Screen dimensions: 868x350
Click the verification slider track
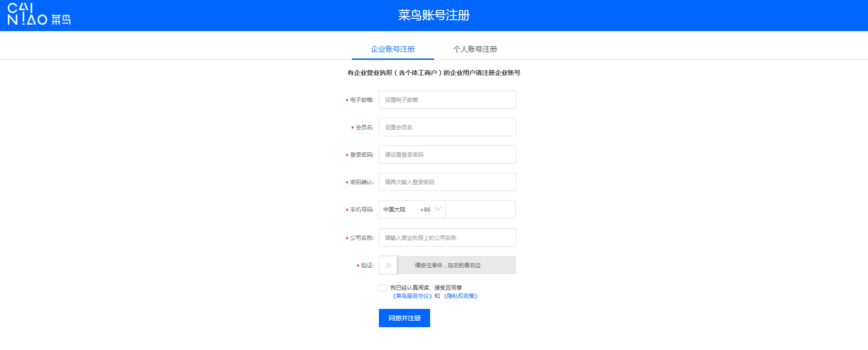447,265
